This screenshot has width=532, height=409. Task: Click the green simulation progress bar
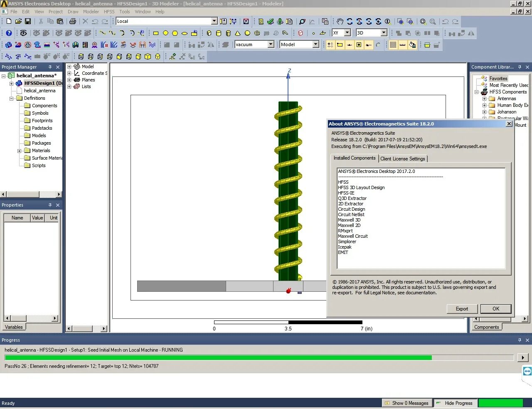click(x=218, y=357)
